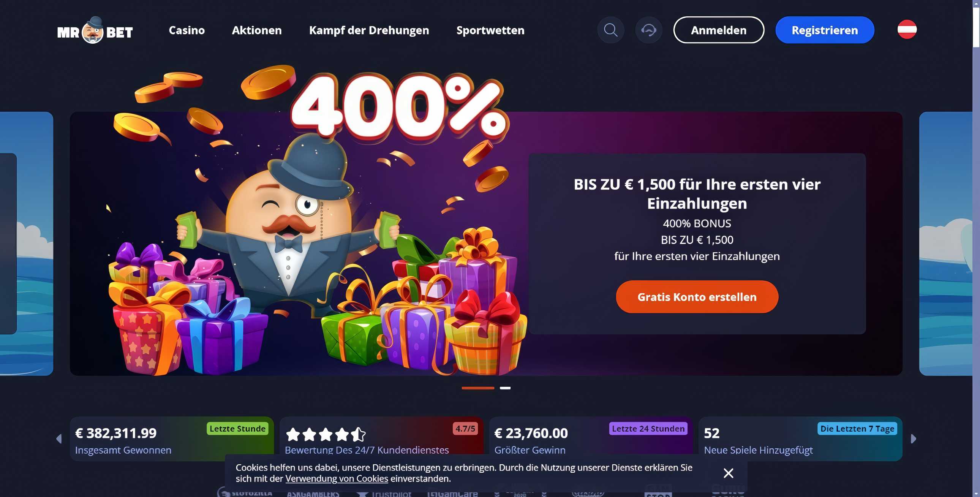
Task: Follow the Verwendung von Cookies link
Action: tap(337, 478)
